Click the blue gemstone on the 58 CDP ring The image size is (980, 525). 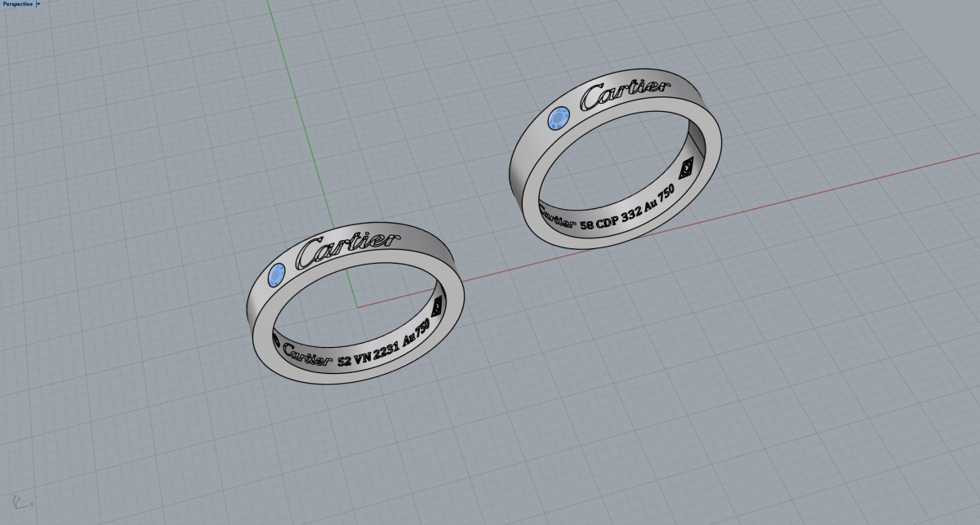(559, 119)
